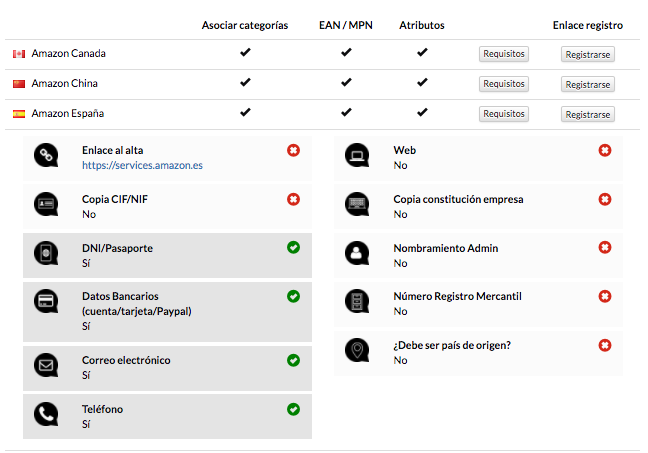Screen dimensions: 648x453
Task: Click Registrarse for Amazon España
Action: [x=588, y=114]
